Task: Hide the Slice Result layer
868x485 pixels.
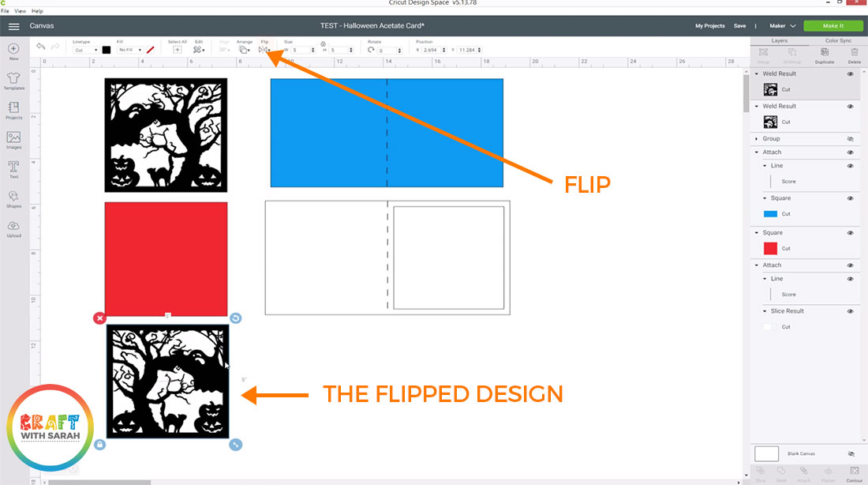Action: point(851,311)
